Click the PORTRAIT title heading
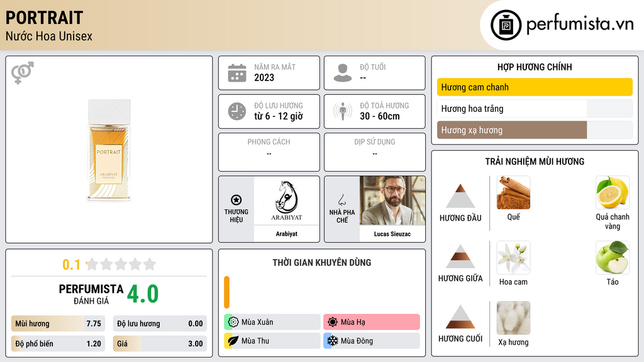 [45, 18]
